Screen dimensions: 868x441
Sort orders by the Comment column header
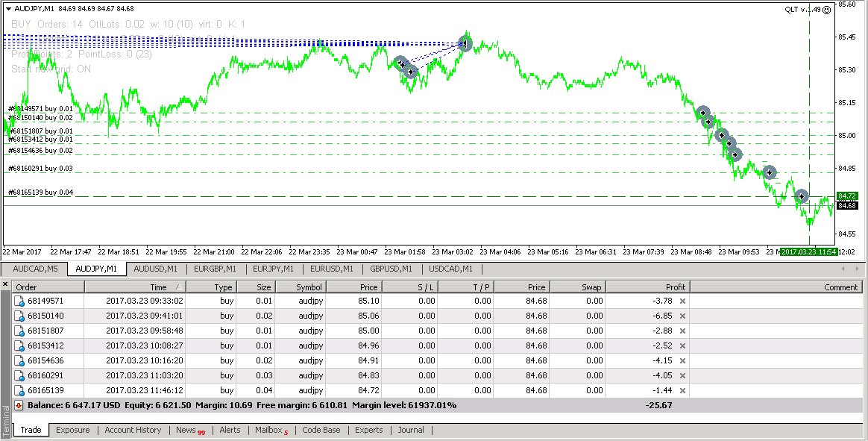tap(776, 287)
